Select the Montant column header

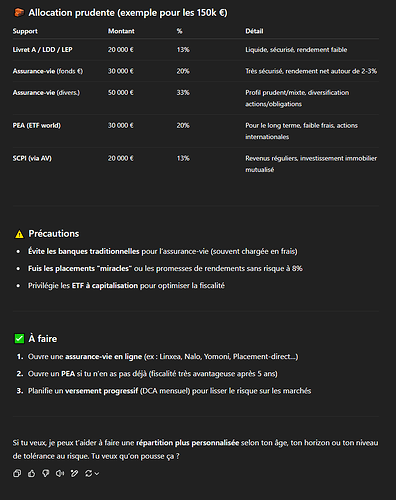point(121,31)
